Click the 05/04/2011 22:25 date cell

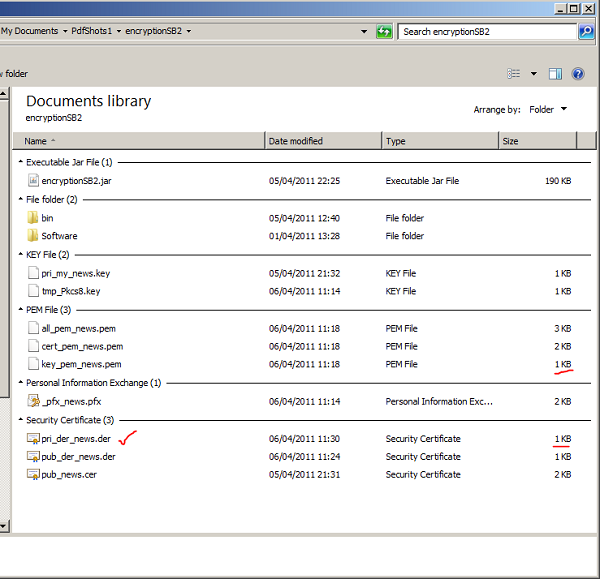click(304, 181)
